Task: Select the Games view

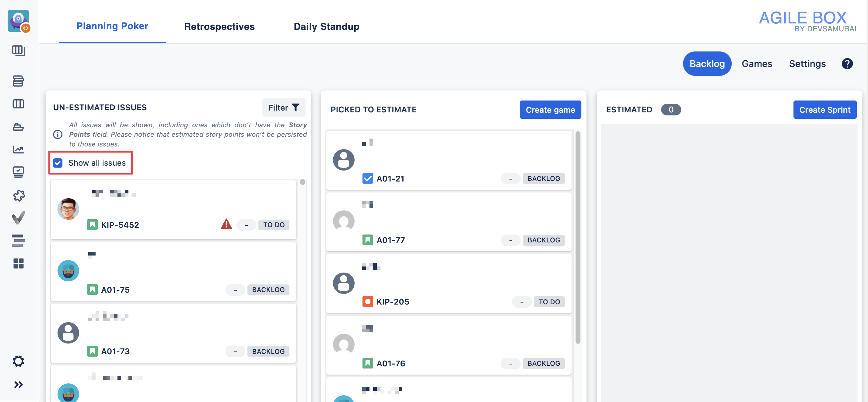Action: [757, 64]
